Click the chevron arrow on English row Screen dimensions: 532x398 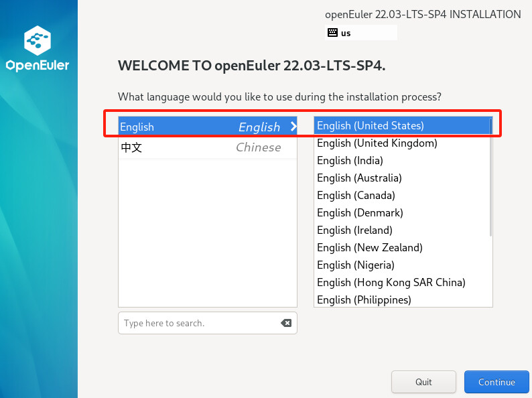pos(293,127)
